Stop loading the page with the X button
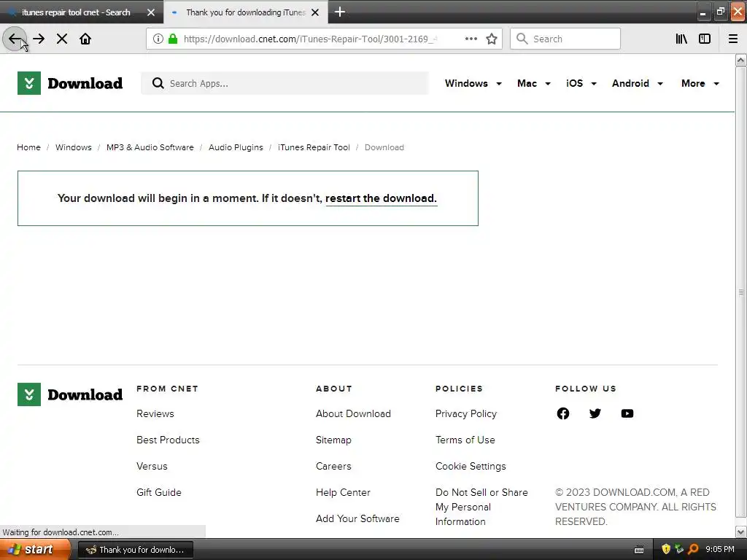 62,39
